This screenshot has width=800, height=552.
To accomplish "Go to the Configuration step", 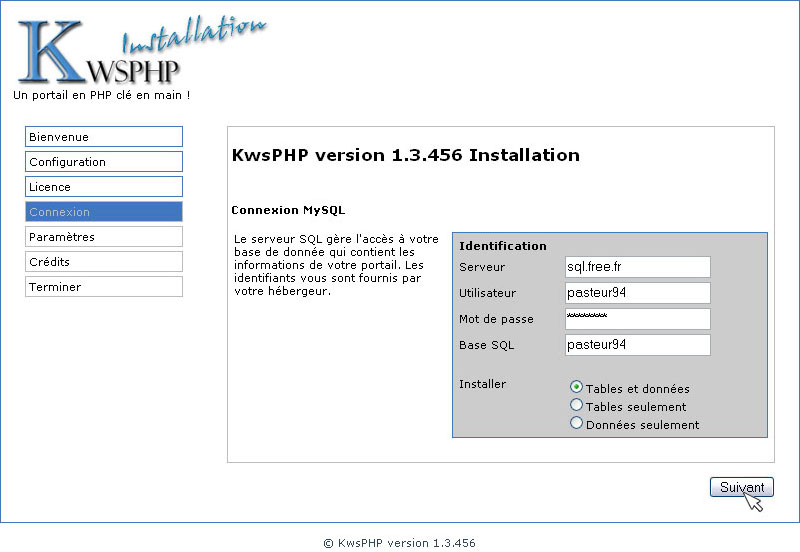I will pos(104,162).
